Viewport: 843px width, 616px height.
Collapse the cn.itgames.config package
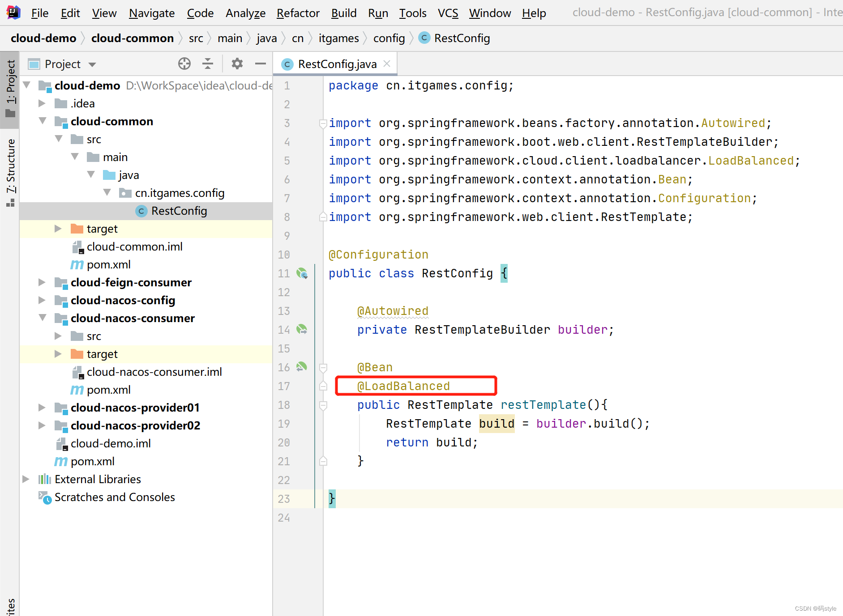click(x=107, y=192)
